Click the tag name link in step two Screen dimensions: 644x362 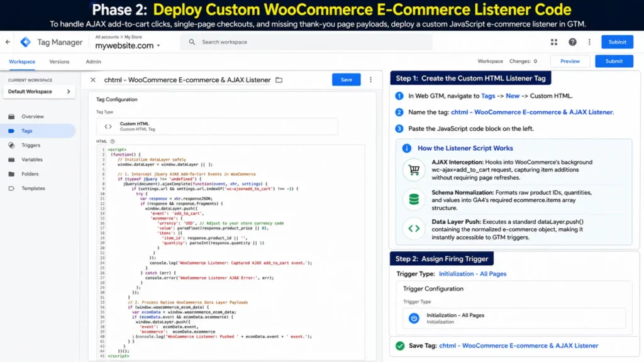point(532,112)
